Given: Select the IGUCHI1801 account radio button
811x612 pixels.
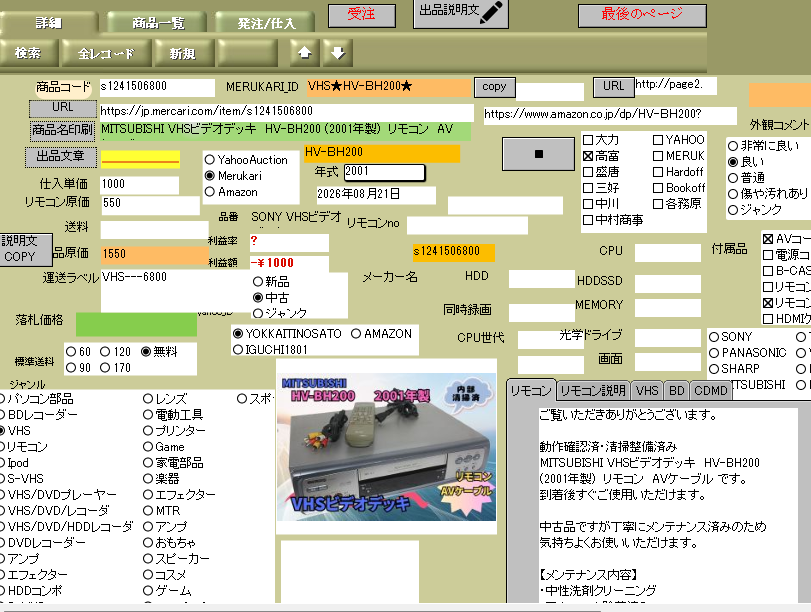Looking at the screenshot, I should point(237,350).
